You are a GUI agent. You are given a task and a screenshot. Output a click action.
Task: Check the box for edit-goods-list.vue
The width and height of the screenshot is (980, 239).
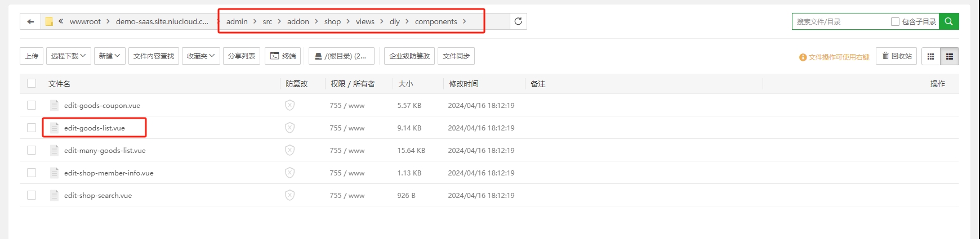32,128
